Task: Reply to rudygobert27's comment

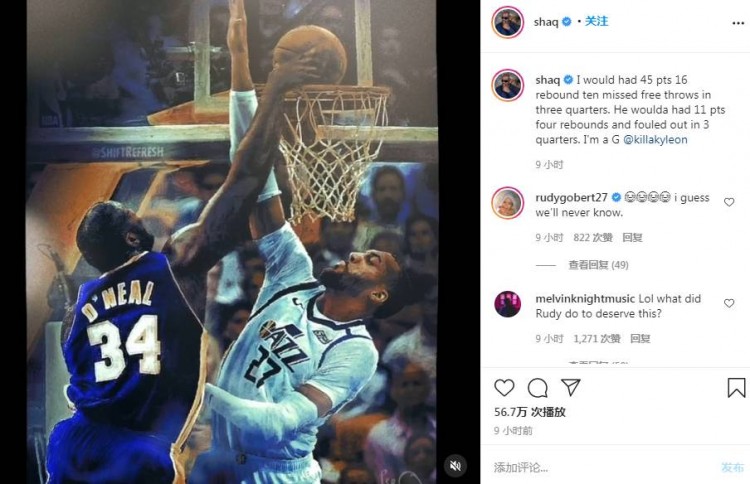Action: click(x=632, y=237)
